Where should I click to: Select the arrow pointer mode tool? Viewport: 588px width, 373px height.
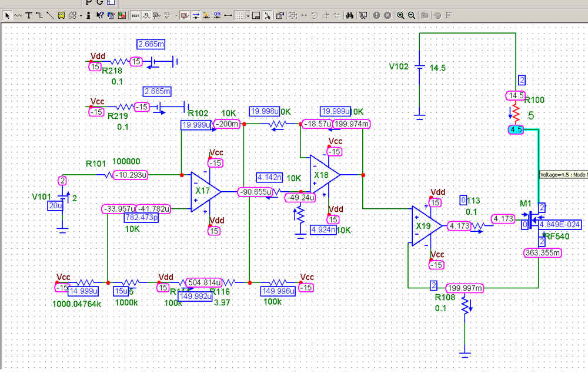tap(8, 15)
